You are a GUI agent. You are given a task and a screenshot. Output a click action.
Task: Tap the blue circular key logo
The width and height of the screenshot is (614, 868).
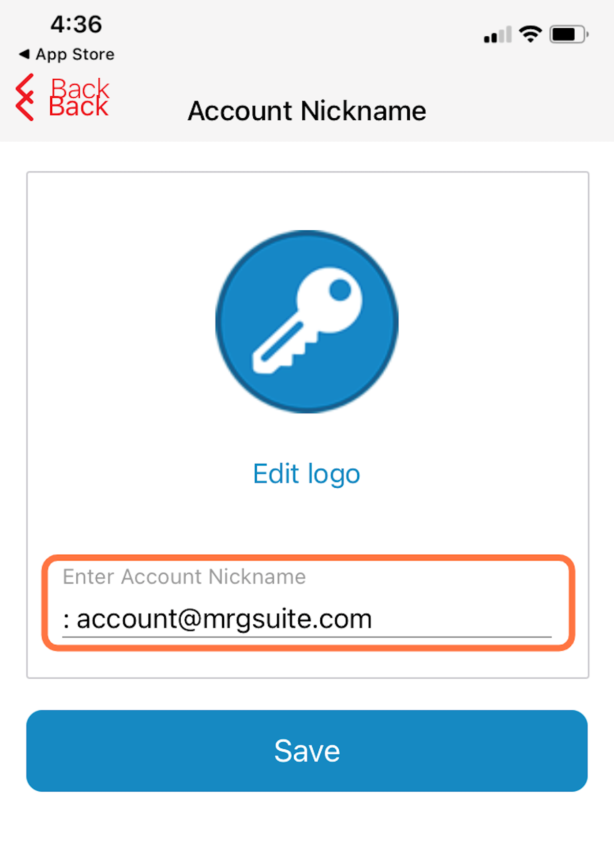[x=307, y=322]
